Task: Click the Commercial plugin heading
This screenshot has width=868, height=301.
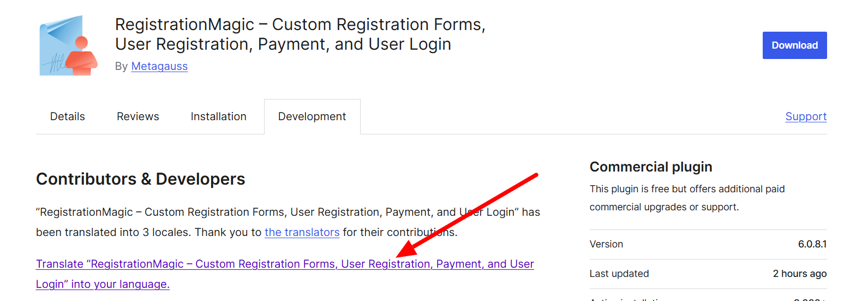Action: coord(650,167)
